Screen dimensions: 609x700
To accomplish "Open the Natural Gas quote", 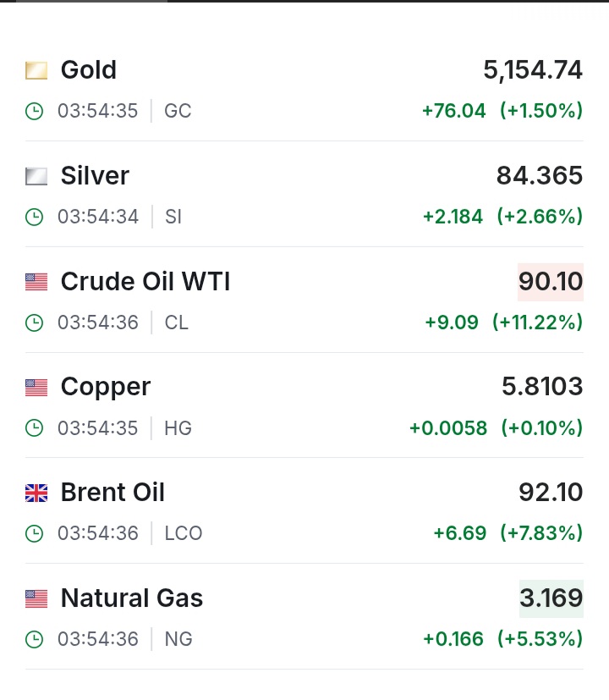I will coord(132,598).
